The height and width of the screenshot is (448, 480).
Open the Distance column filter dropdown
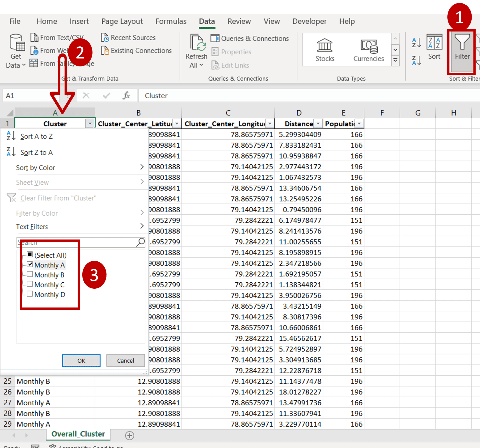coord(318,123)
